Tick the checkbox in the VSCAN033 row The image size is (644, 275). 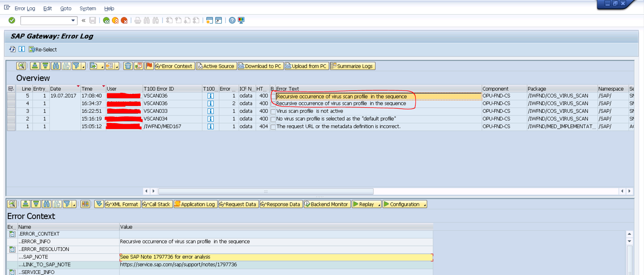pos(273,112)
